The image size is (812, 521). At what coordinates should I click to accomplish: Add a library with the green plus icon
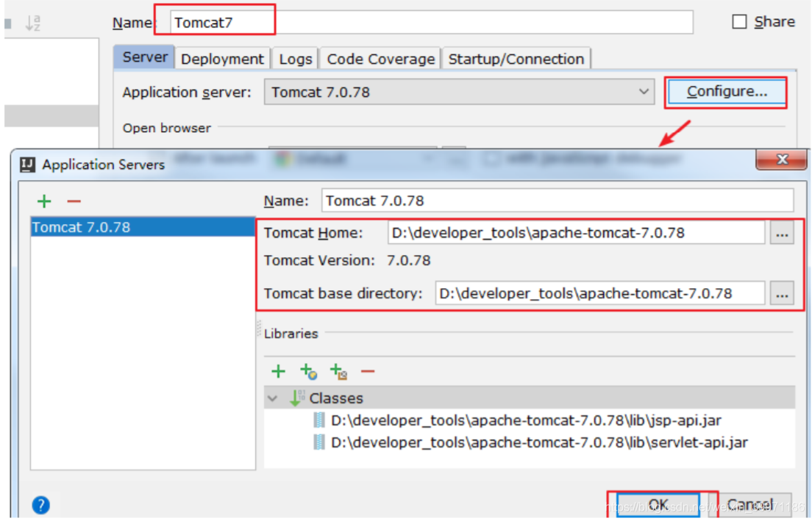278,371
